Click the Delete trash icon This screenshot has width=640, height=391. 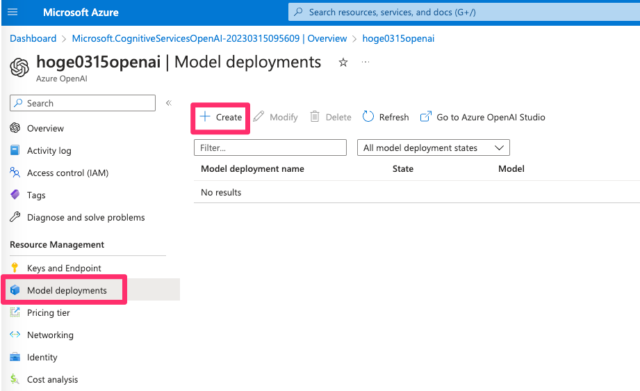314,117
